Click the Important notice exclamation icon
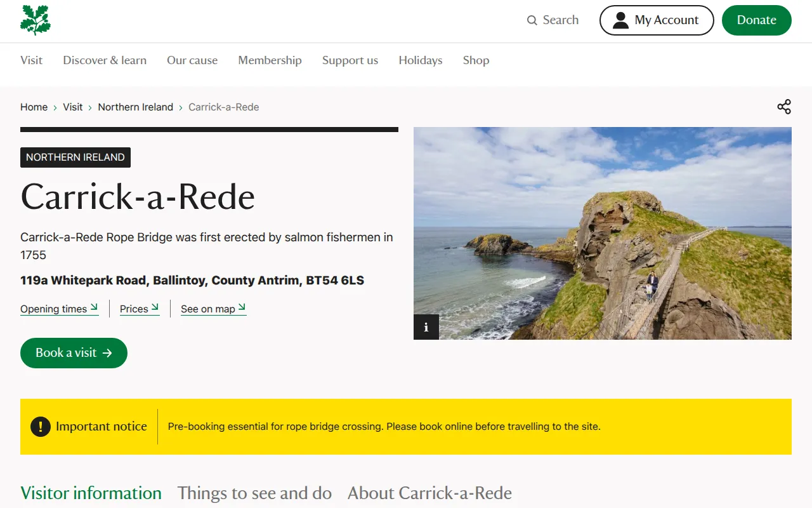The image size is (812, 508). [x=41, y=427]
